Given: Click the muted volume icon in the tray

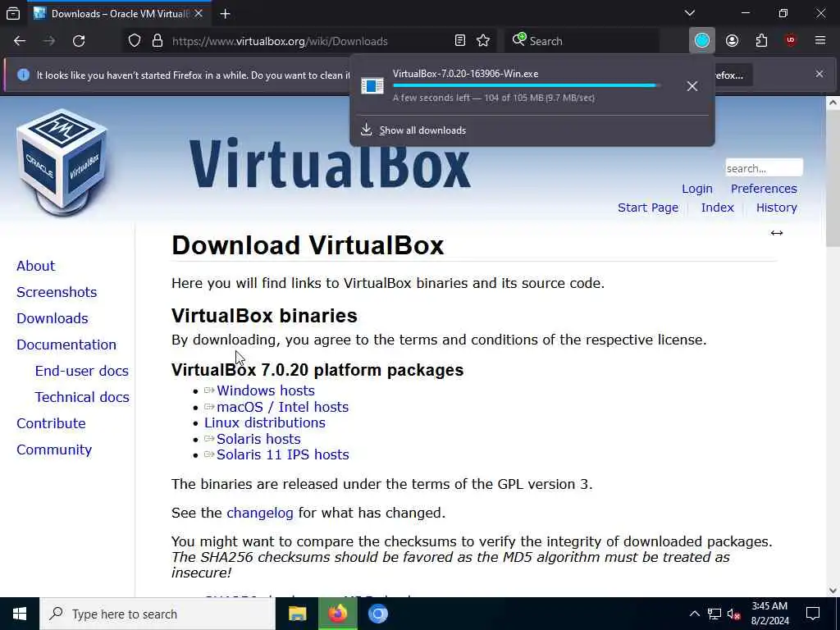Looking at the screenshot, I should point(734,614).
